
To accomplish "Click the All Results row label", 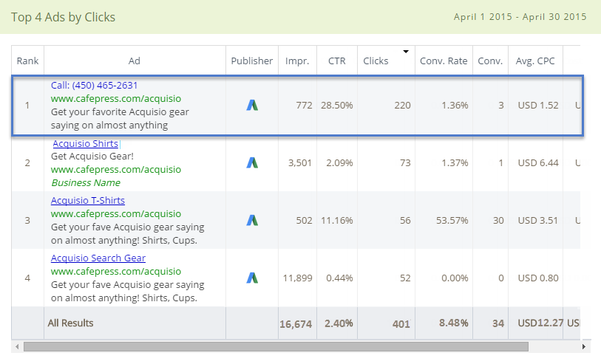I will tap(70, 323).
